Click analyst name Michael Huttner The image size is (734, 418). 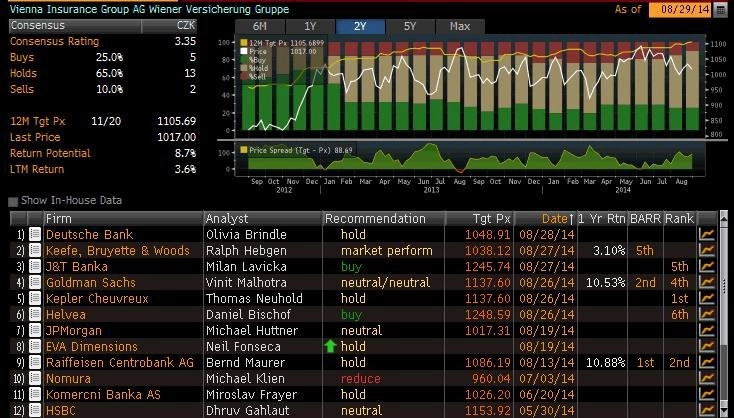pos(252,330)
